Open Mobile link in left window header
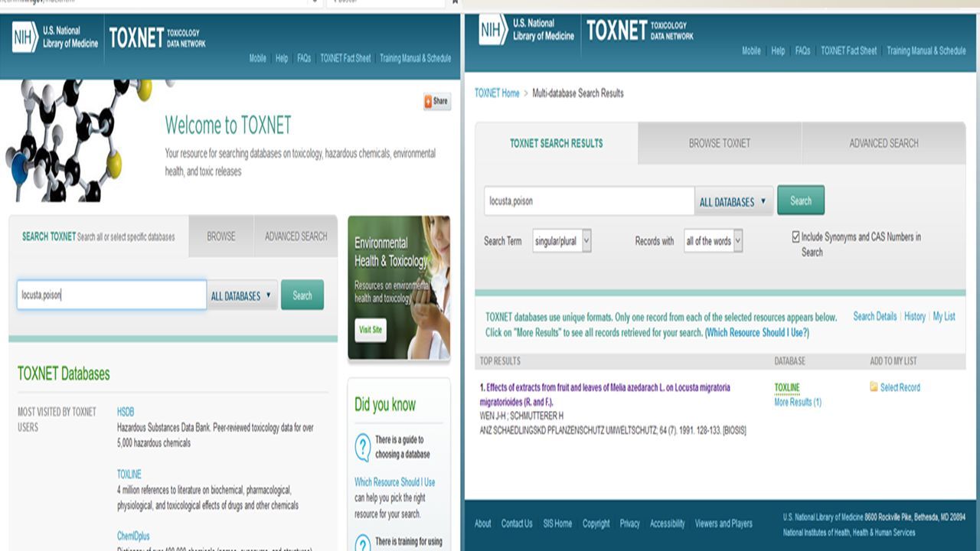This screenshot has width=980, height=551. tap(258, 58)
